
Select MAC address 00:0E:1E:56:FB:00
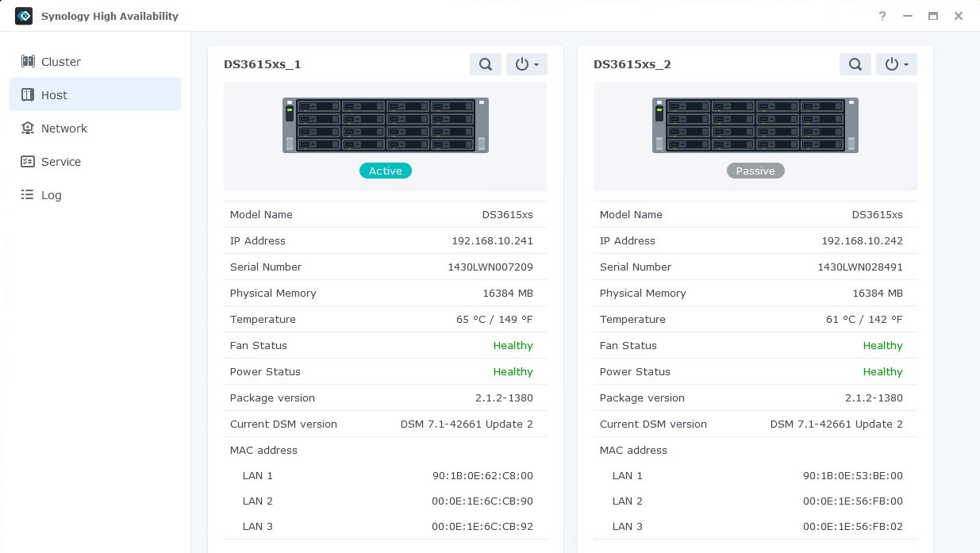coord(853,501)
